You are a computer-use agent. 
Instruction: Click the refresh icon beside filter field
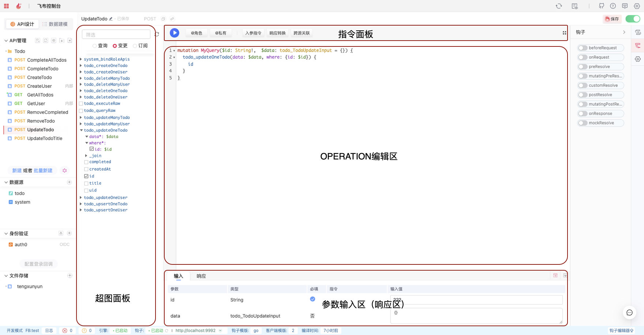pyautogui.click(x=157, y=34)
